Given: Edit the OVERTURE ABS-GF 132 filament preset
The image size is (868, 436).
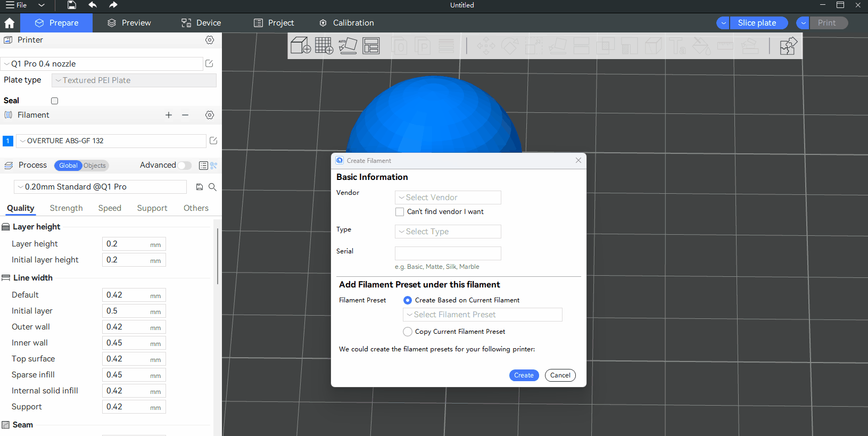Looking at the screenshot, I should click(x=213, y=141).
